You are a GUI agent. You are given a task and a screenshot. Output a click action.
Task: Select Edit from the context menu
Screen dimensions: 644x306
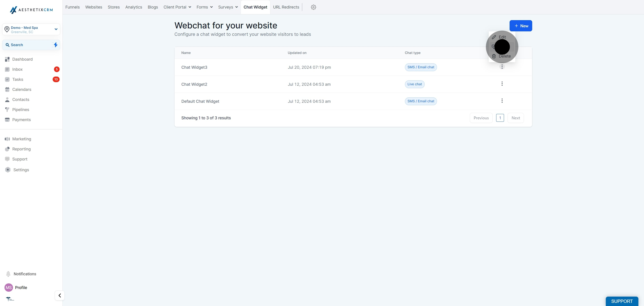tap(502, 37)
